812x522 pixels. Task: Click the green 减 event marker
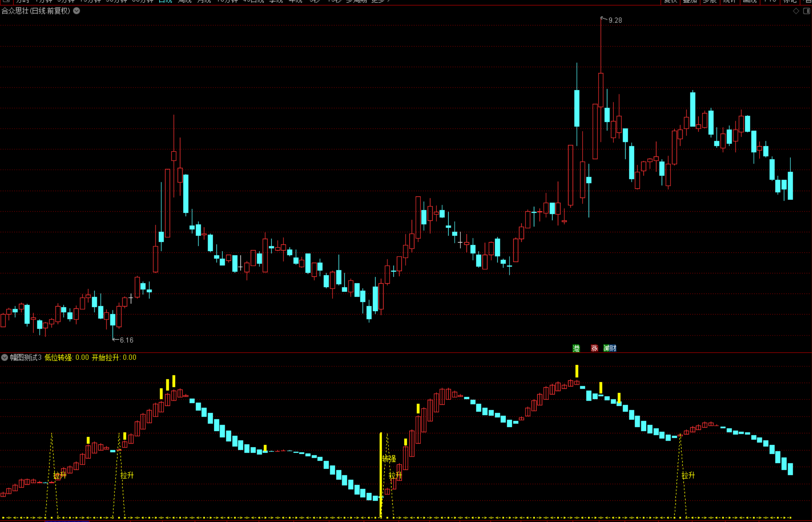pos(607,348)
